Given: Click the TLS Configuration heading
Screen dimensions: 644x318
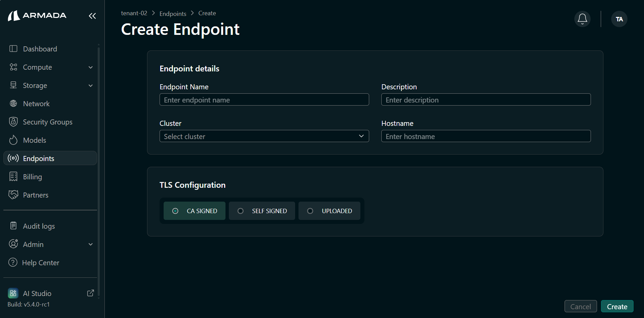Looking at the screenshot, I should [192, 185].
